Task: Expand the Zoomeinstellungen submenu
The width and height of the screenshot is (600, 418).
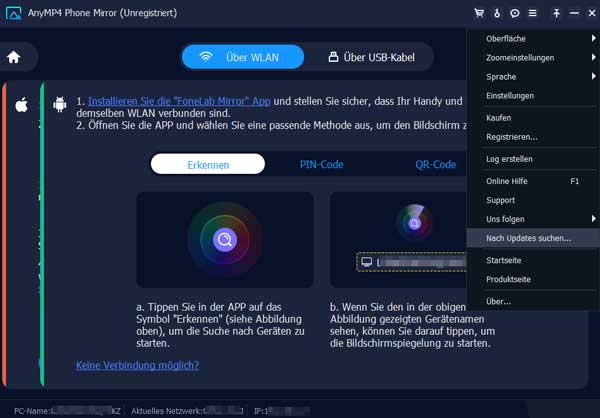Action: (533, 57)
